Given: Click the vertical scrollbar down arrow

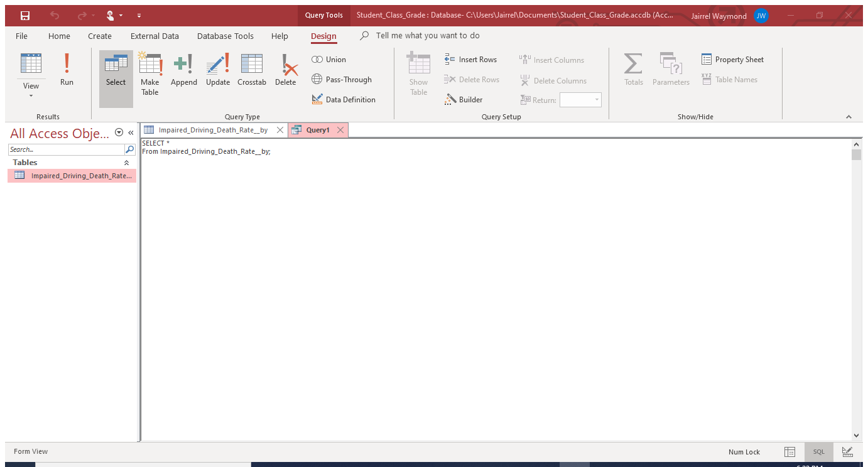Looking at the screenshot, I should tap(856, 435).
